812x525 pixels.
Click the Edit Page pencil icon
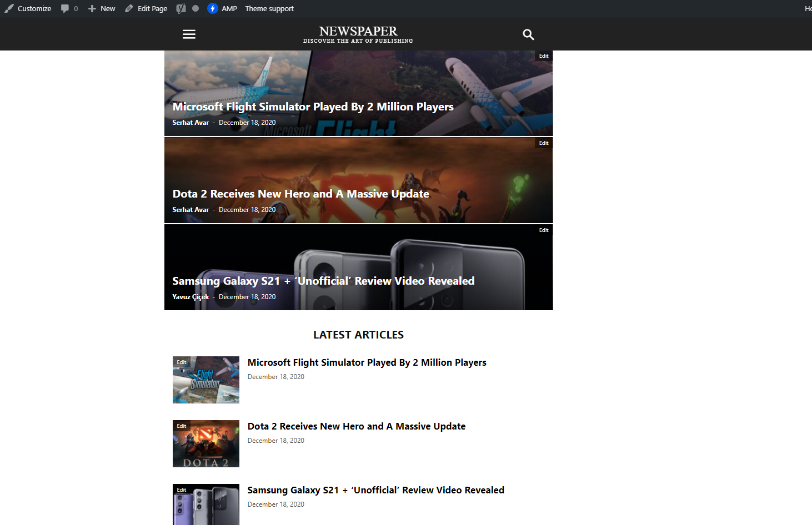coord(129,8)
